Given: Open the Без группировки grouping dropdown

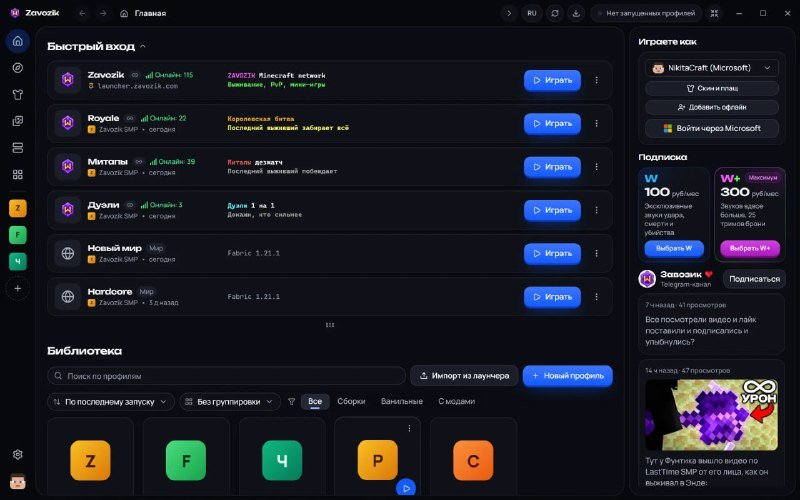Looking at the screenshot, I should coord(230,402).
